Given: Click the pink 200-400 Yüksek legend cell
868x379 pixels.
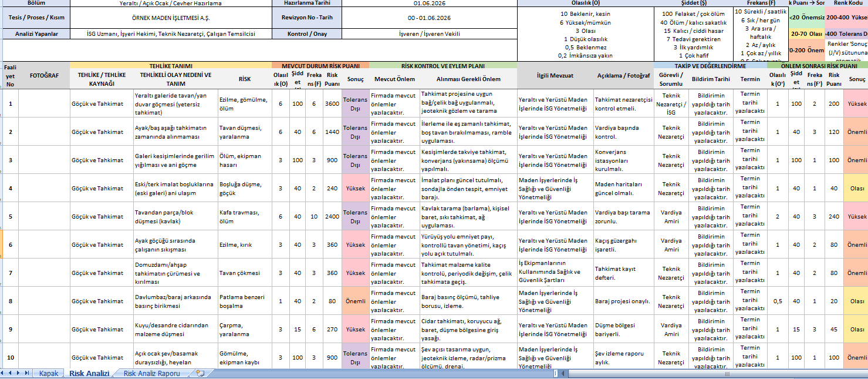Looking at the screenshot, I should click(846, 17).
